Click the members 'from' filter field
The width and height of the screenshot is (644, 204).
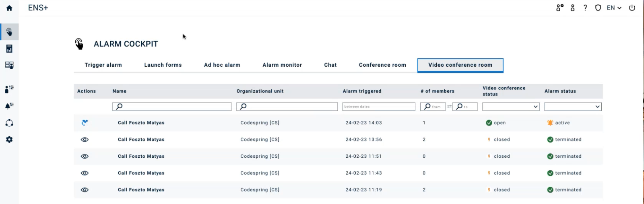pyautogui.click(x=433, y=107)
